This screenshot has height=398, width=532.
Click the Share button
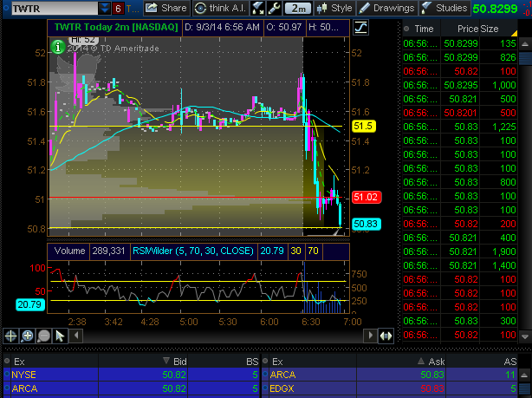coord(166,8)
